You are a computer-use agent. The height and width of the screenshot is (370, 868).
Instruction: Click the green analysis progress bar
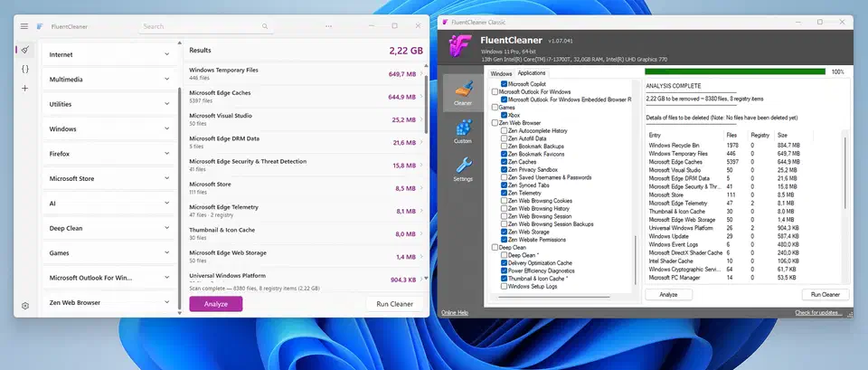click(x=735, y=71)
